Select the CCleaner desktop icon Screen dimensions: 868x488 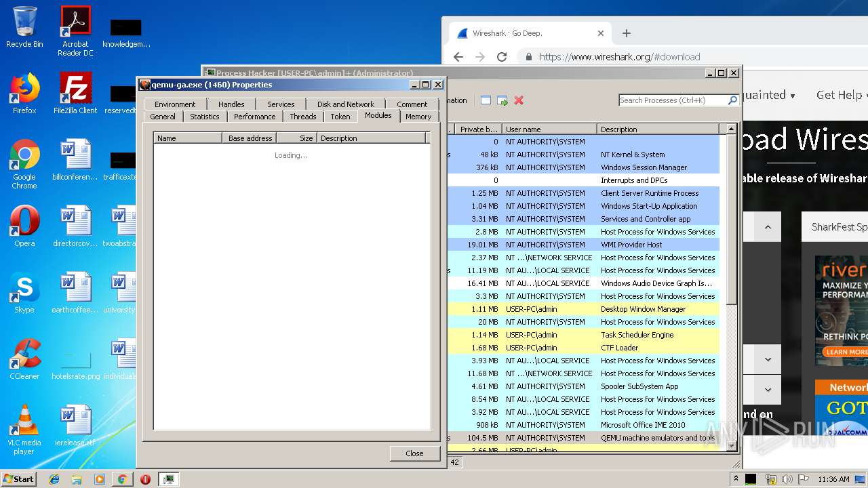(24, 359)
